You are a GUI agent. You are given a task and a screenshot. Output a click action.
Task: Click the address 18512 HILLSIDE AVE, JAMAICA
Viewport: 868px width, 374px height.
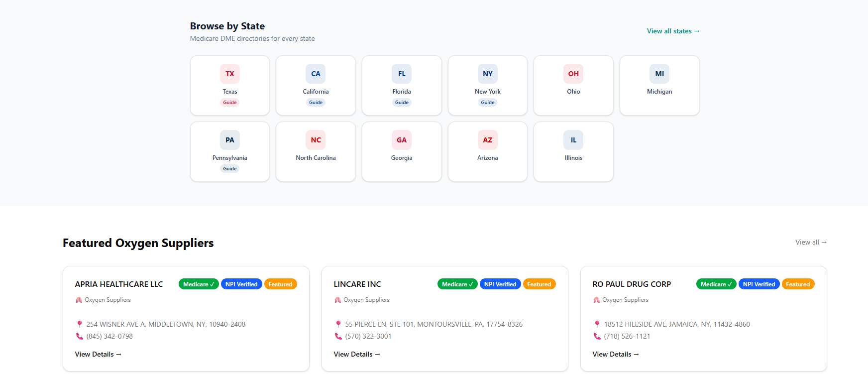pyautogui.click(x=677, y=324)
